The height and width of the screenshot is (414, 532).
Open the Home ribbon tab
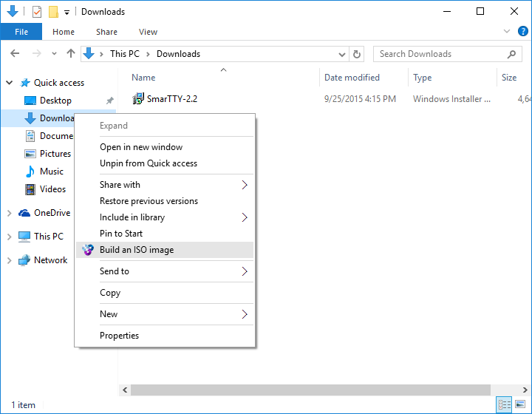64,32
